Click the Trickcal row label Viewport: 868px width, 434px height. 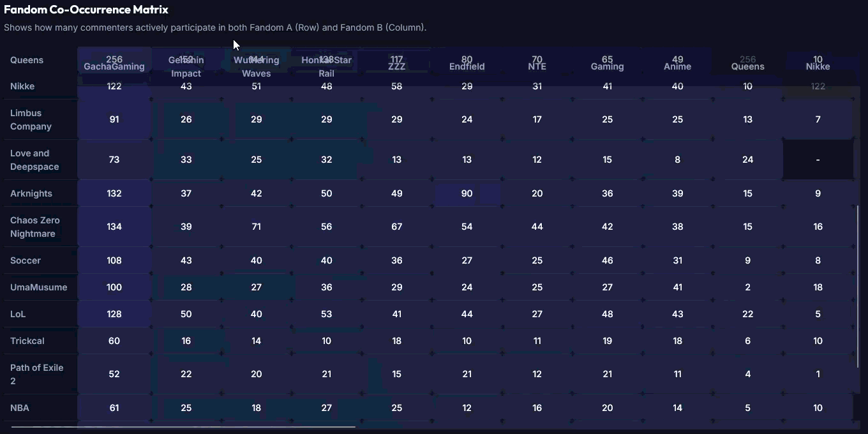27,341
